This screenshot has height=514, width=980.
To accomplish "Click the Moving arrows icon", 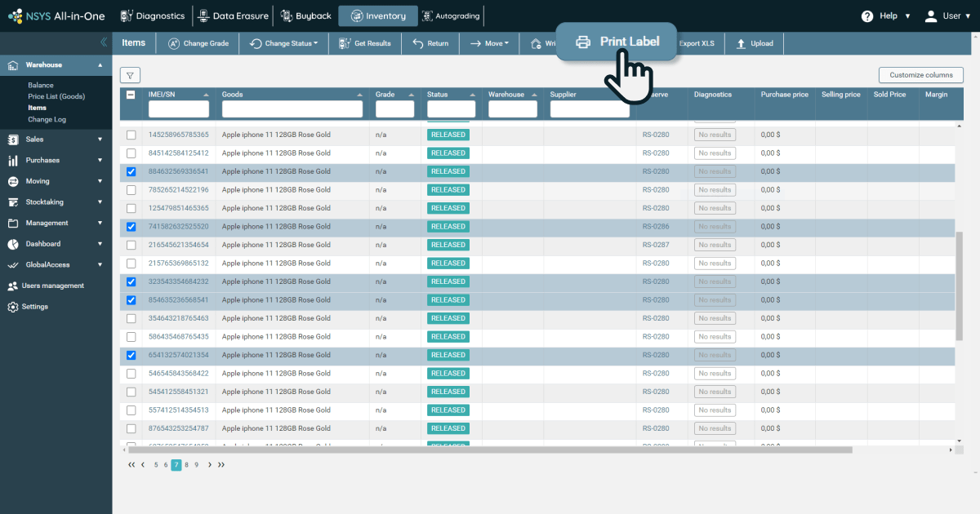I will pos(13,181).
